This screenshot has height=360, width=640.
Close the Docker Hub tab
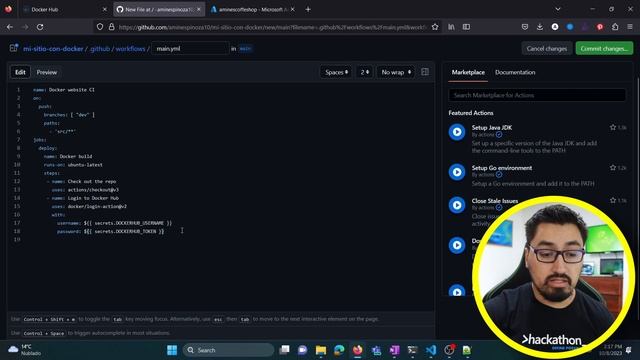click(x=104, y=9)
